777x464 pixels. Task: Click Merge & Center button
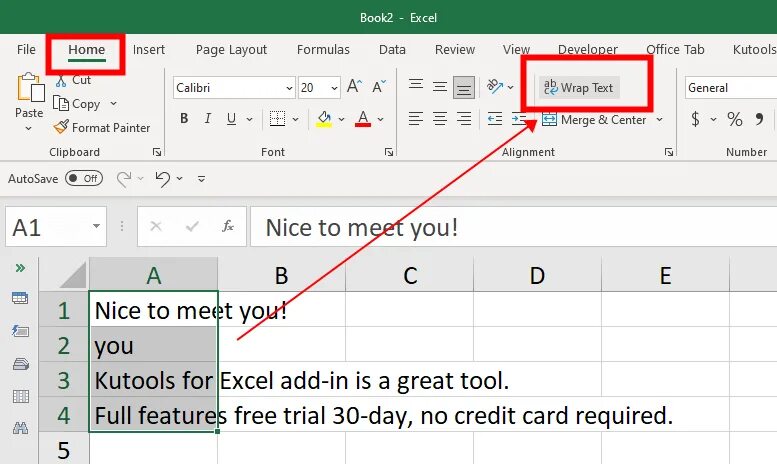(595, 119)
